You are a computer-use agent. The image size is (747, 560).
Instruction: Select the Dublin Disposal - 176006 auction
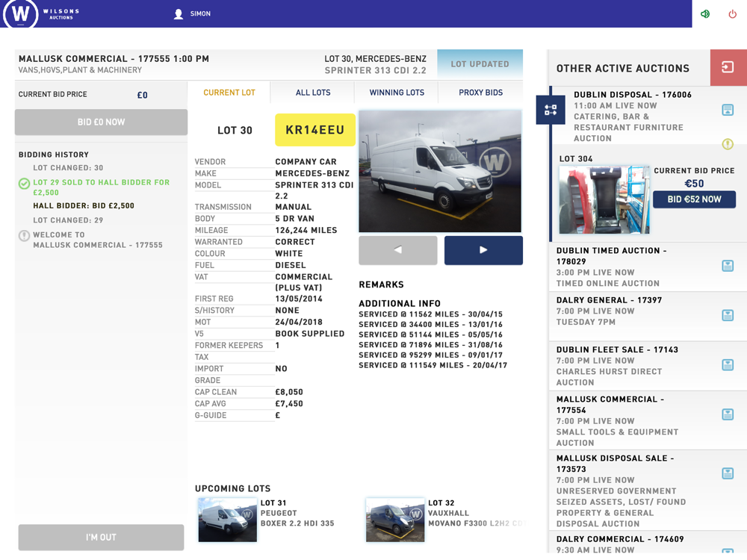[x=632, y=95]
